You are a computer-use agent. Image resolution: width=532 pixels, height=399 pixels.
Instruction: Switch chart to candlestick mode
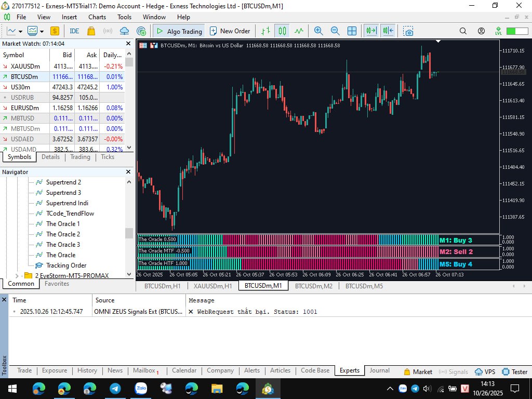pos(282,31)
